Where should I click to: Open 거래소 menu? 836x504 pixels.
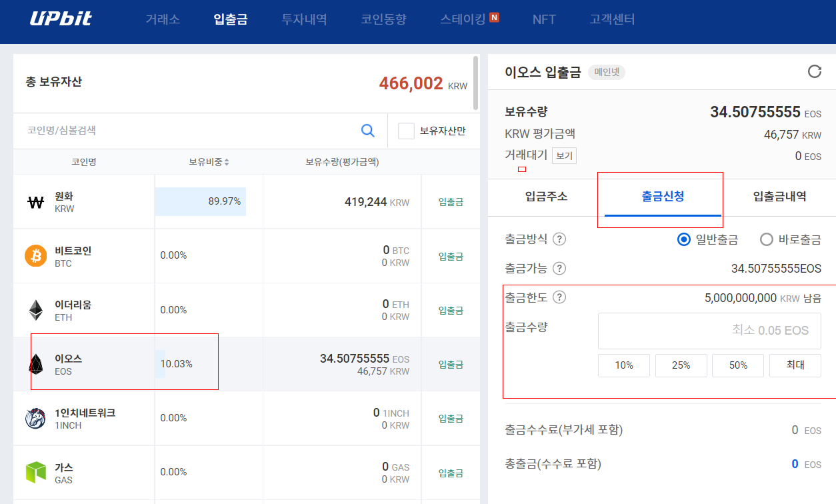(x=163, y=19)
